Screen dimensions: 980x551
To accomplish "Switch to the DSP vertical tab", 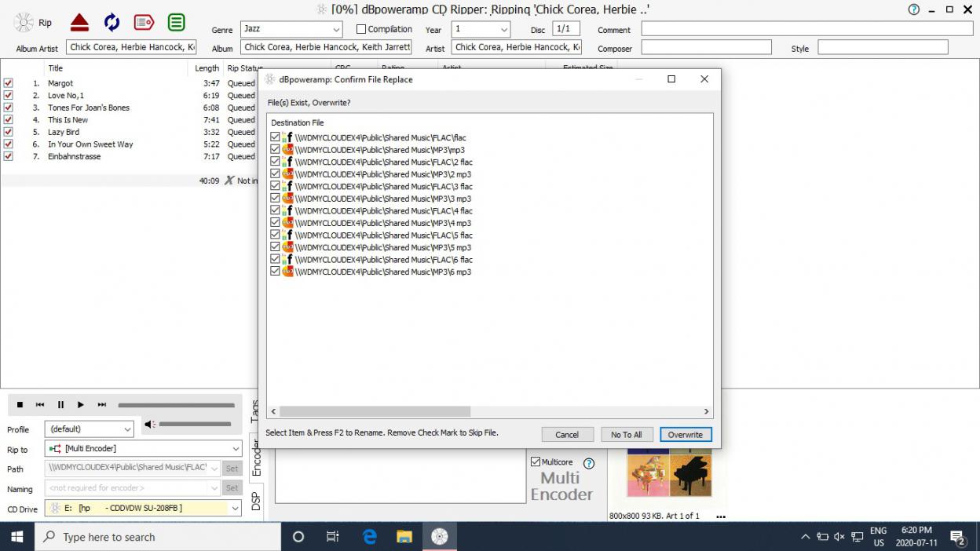I will pyautogui.click(x=256, y=502).
